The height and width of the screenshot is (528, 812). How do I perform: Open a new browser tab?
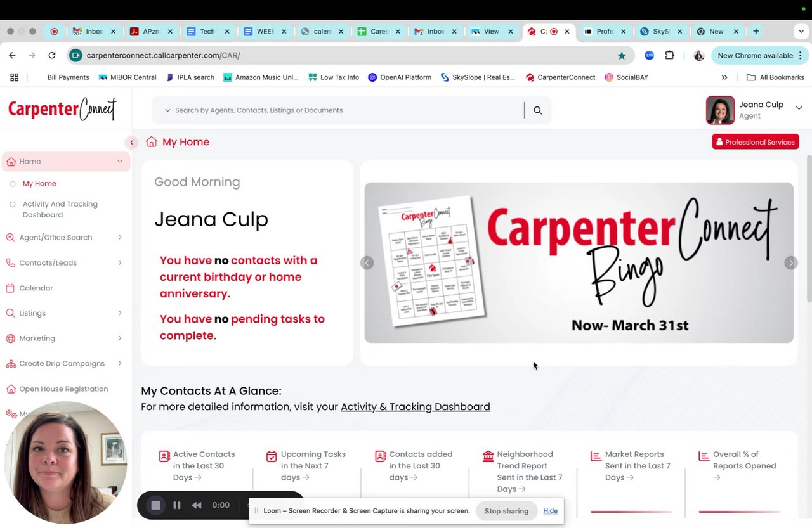[756, 31]
